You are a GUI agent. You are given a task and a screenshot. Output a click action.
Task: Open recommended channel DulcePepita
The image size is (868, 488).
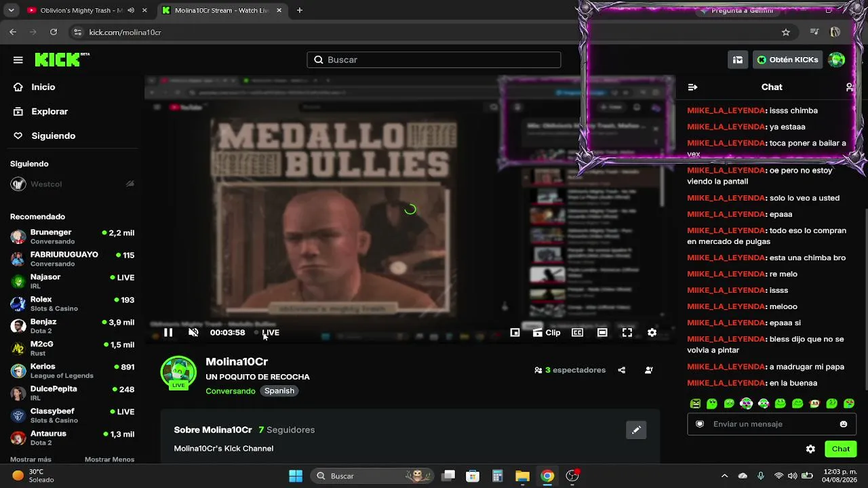click(x=72, y=393)
